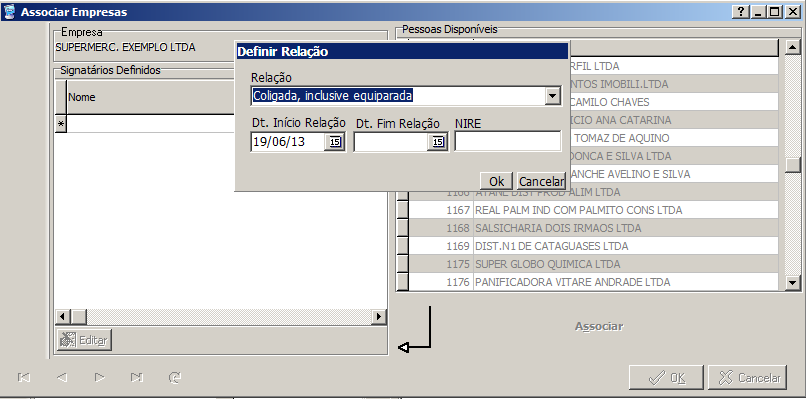
Task: Click the new row asterisk selector
Action: coord(61,124)
